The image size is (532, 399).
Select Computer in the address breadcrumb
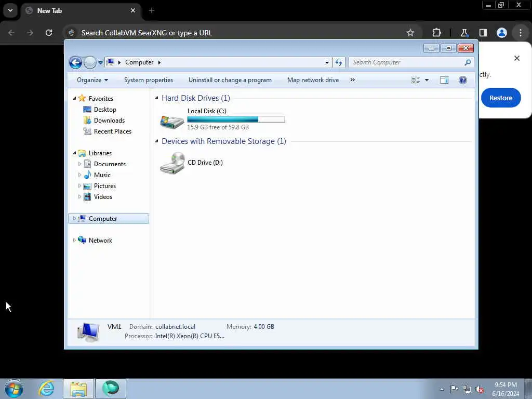point(139,62)
